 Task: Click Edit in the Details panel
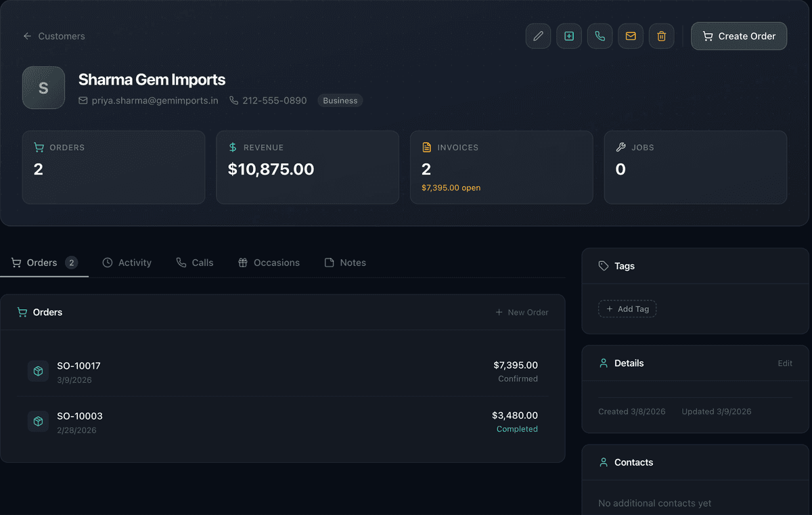click(x=785, y=363)
